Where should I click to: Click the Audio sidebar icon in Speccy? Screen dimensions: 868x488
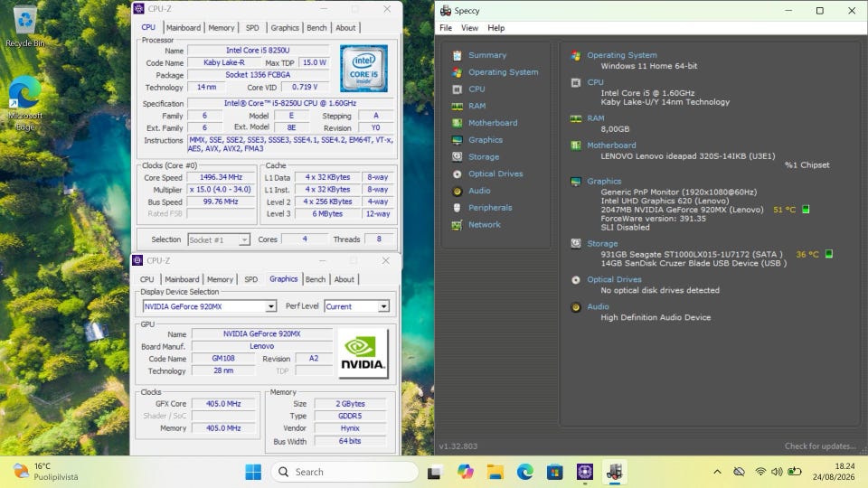coord(457,191)
